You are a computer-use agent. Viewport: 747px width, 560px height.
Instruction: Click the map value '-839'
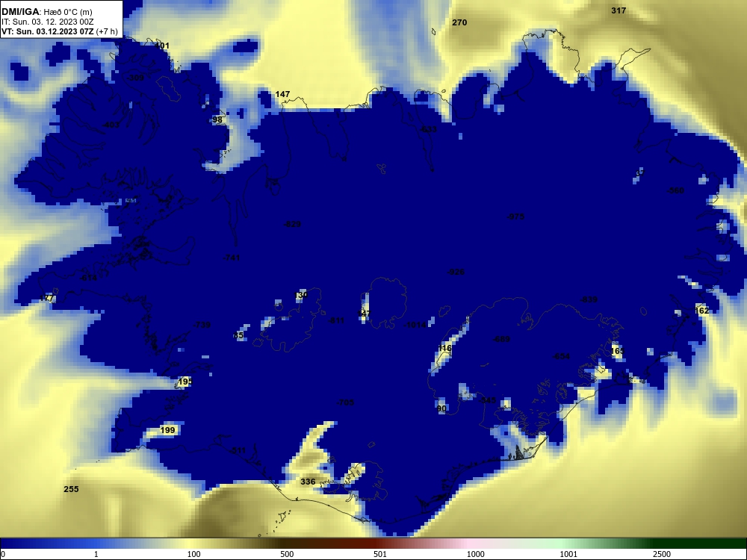pyautogui.click(x=589, y=299)
